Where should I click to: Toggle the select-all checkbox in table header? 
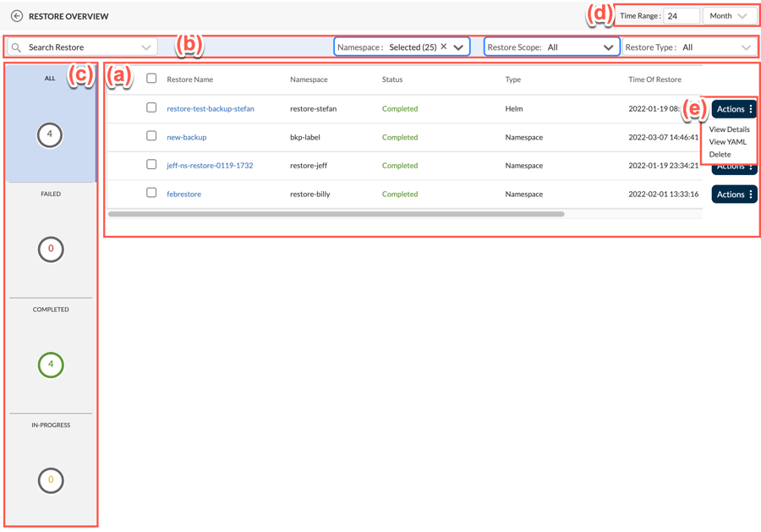tap(151, 79)
